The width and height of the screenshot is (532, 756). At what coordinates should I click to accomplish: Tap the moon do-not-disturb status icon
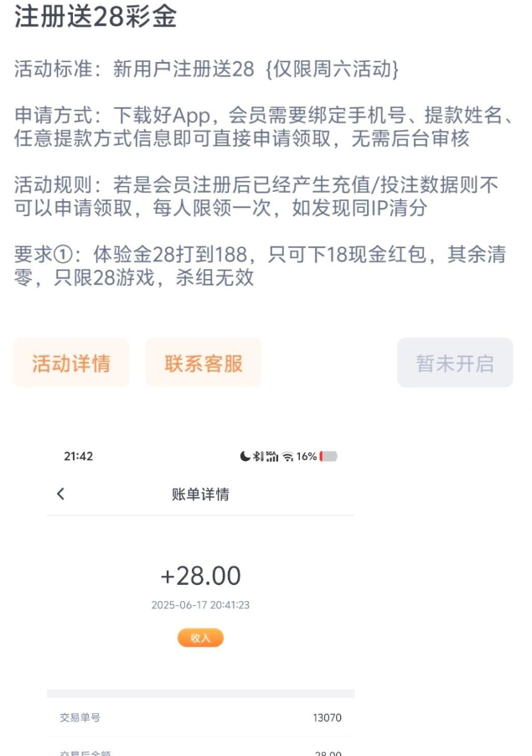[245, 457]
